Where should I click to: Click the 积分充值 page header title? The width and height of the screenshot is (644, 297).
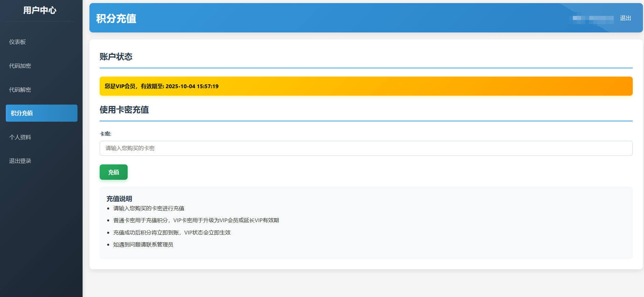point(116,18)
